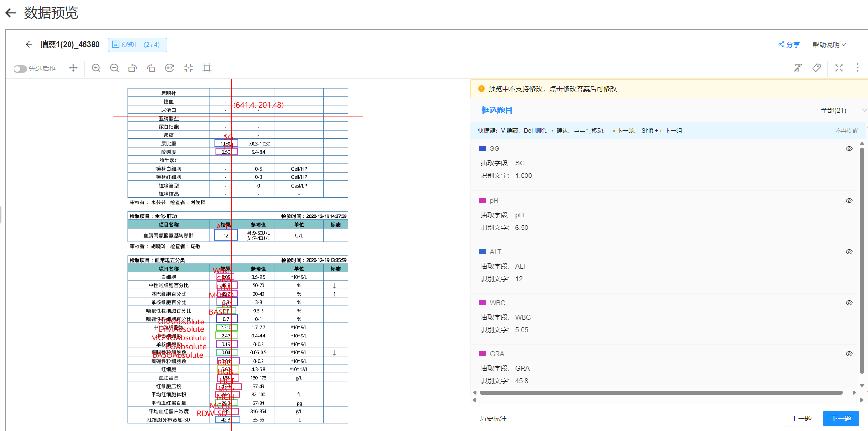Toggle the text label hide icon
This screenshot has height=431, width=868.
[798, 68]
